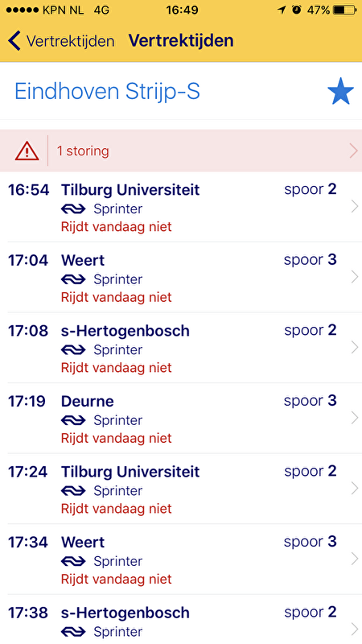Select the 17:24 Tilburg Universiteit departure
362x644 pixels.
coord(181,489)
